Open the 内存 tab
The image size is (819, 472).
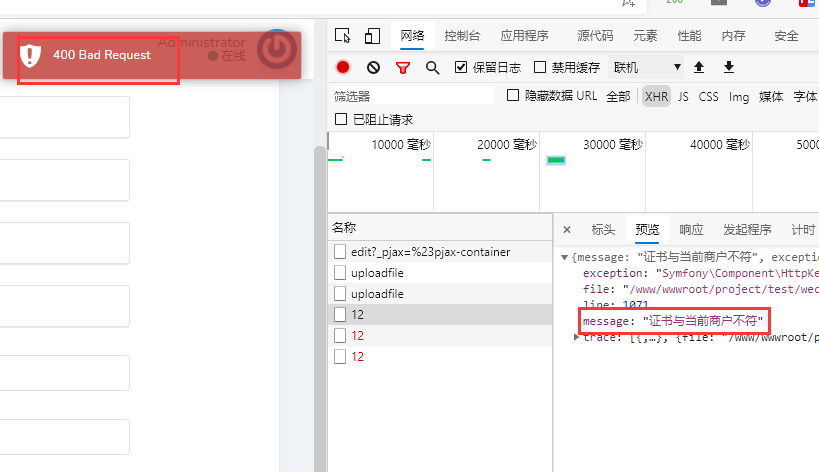[x=733, y=36]
